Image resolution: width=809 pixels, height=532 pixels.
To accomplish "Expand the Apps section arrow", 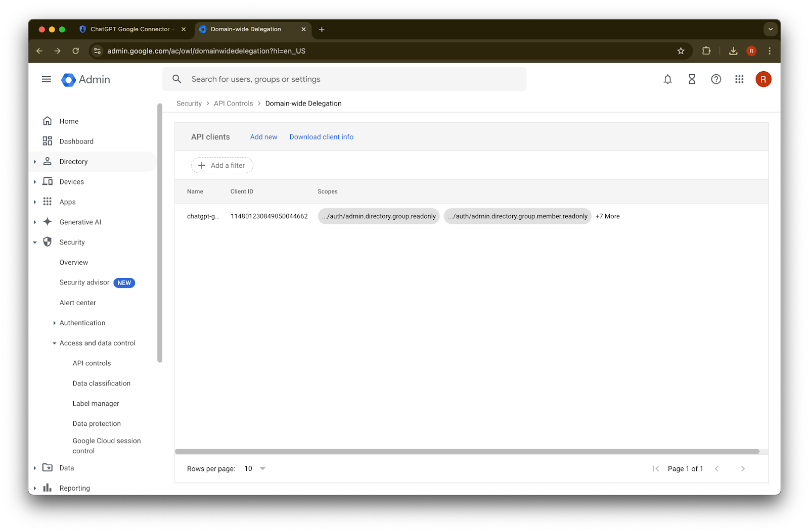I will 35,202.
